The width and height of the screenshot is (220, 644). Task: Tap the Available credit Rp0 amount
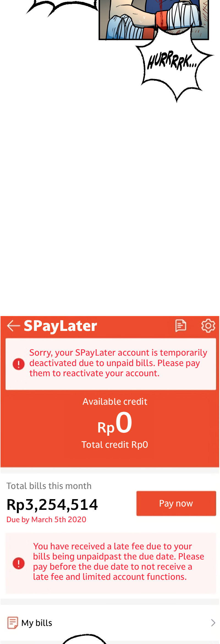pyautogui.click(x=115, y=423)
